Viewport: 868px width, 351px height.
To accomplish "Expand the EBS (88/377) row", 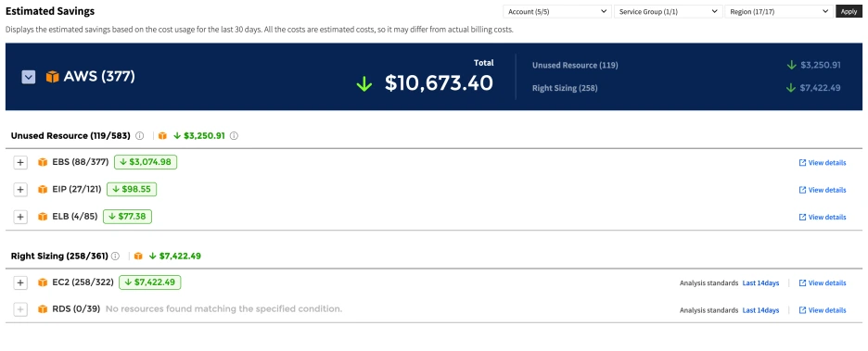I will pyautogui.click(x=19, y=162).
